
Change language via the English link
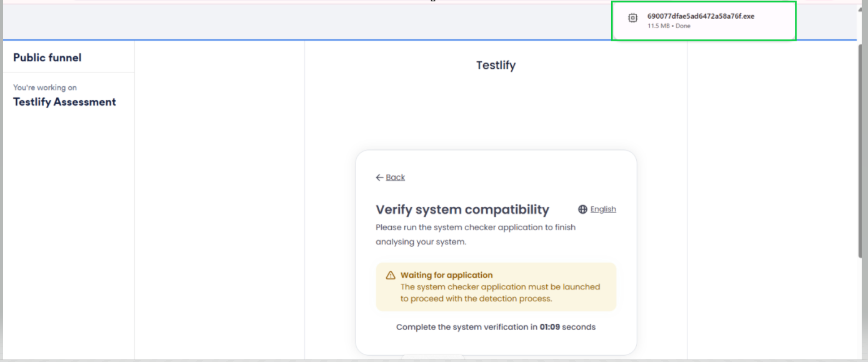coord(603,209)
